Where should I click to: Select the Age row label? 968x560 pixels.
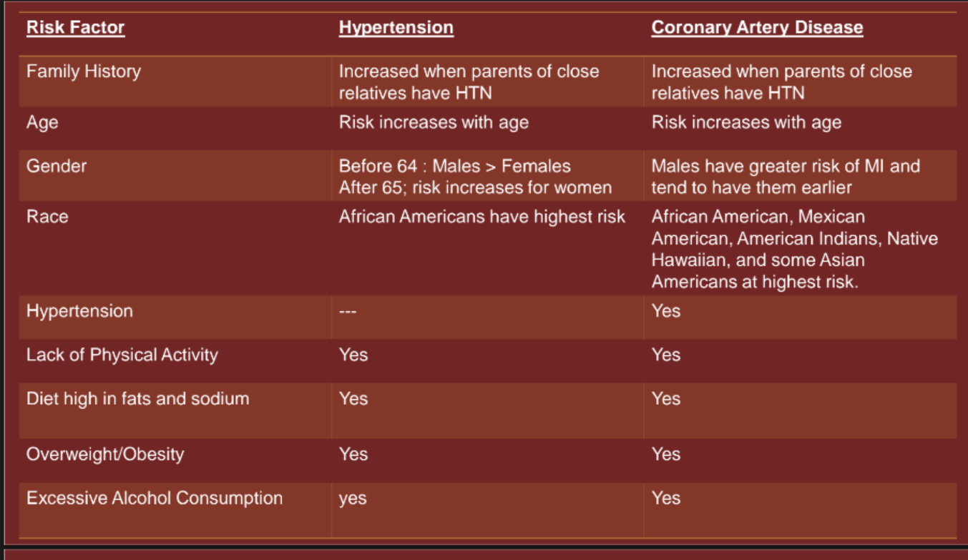click(42, 122)
